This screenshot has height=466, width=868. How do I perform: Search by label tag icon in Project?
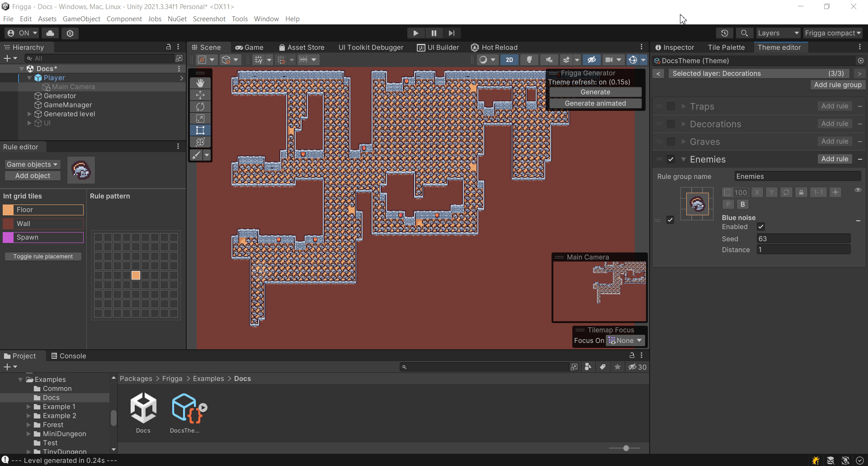coord(603,367)
